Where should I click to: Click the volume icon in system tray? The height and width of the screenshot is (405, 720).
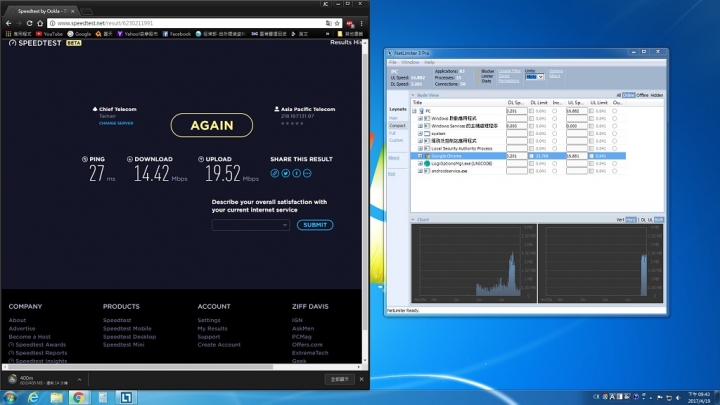[678, 397]
